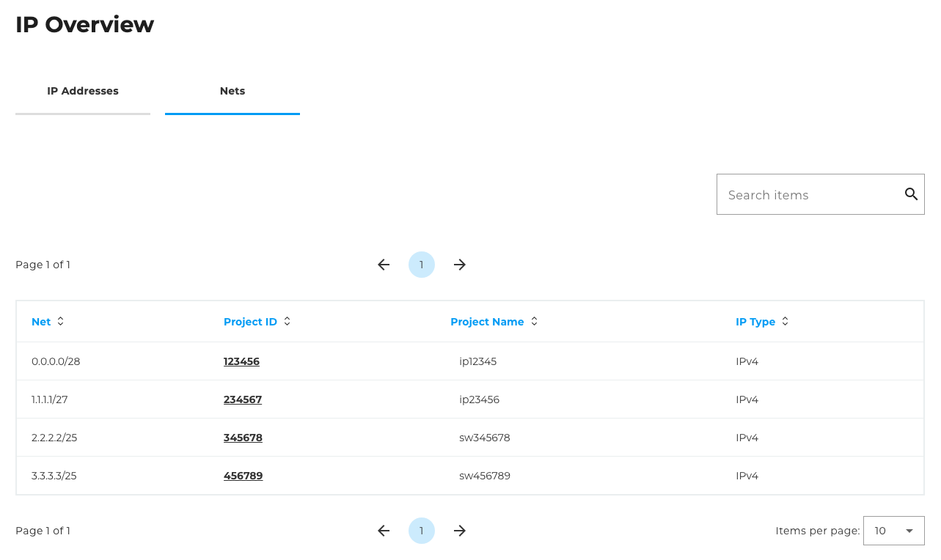The image size is (941, 560).
Task: Select page 1 in bottom pagination
Action: [x=422, y=531]
